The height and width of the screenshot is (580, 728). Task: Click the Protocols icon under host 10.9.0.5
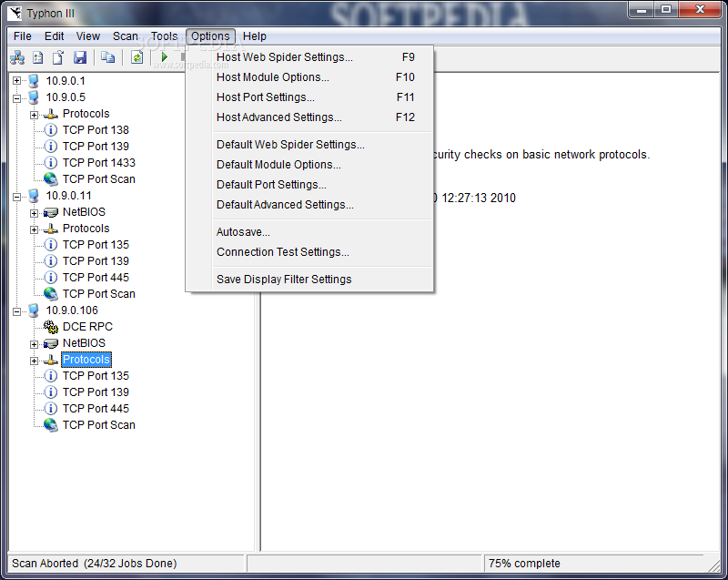pyautogui.click(x=51, y=114)
